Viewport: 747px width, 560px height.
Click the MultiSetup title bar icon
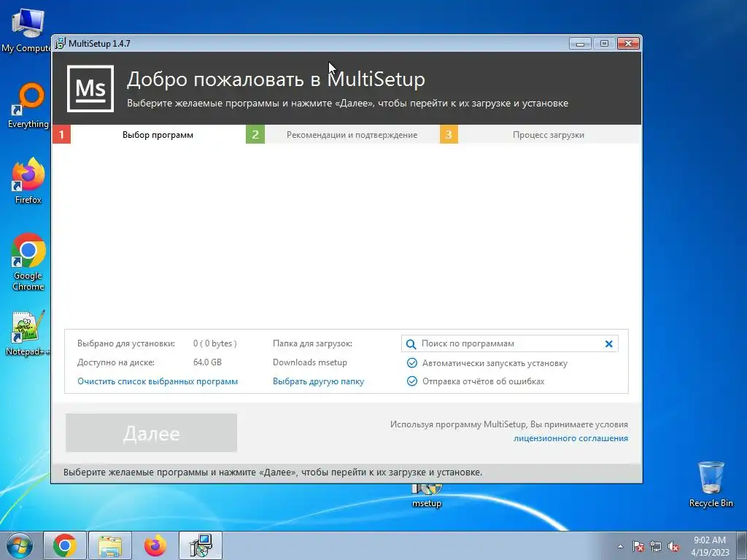point(60,43)
